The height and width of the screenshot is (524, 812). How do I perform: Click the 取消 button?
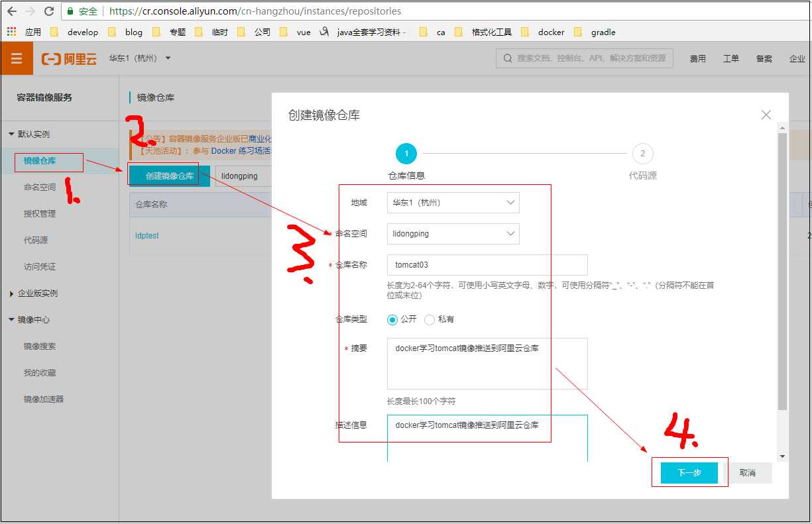(x=748, y=473)
